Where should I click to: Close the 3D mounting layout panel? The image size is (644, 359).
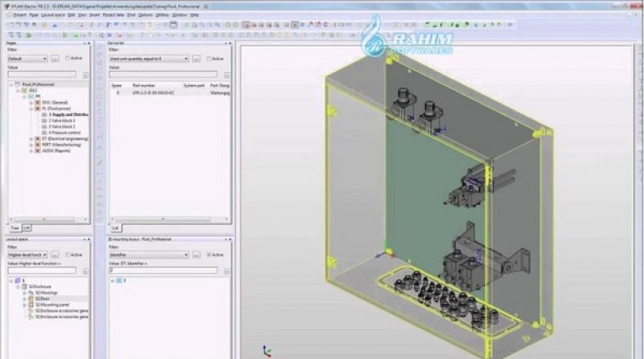click(x=230, y=239)
